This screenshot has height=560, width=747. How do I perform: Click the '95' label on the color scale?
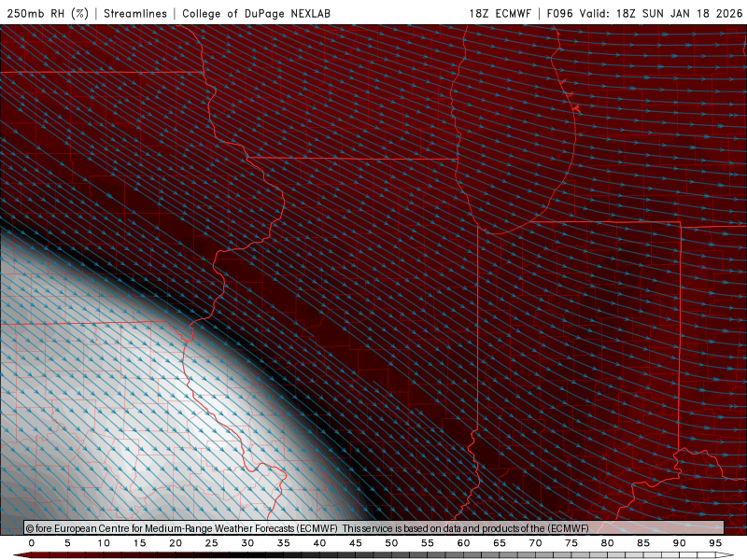coord(715,543)
